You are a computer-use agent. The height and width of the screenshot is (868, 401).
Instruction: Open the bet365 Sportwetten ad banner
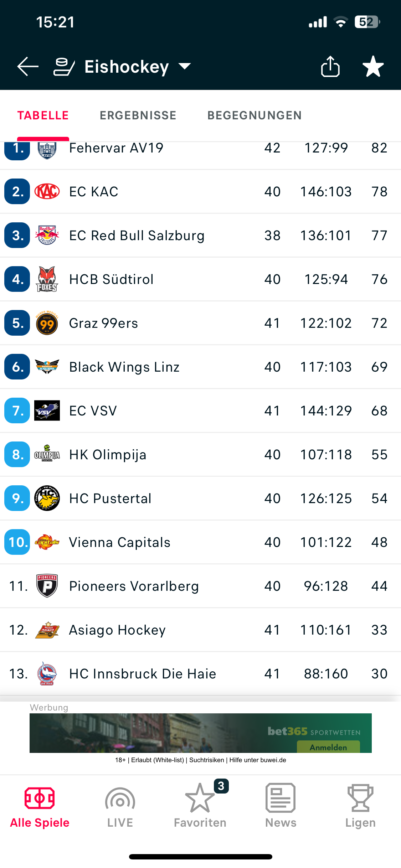(201, 733)
